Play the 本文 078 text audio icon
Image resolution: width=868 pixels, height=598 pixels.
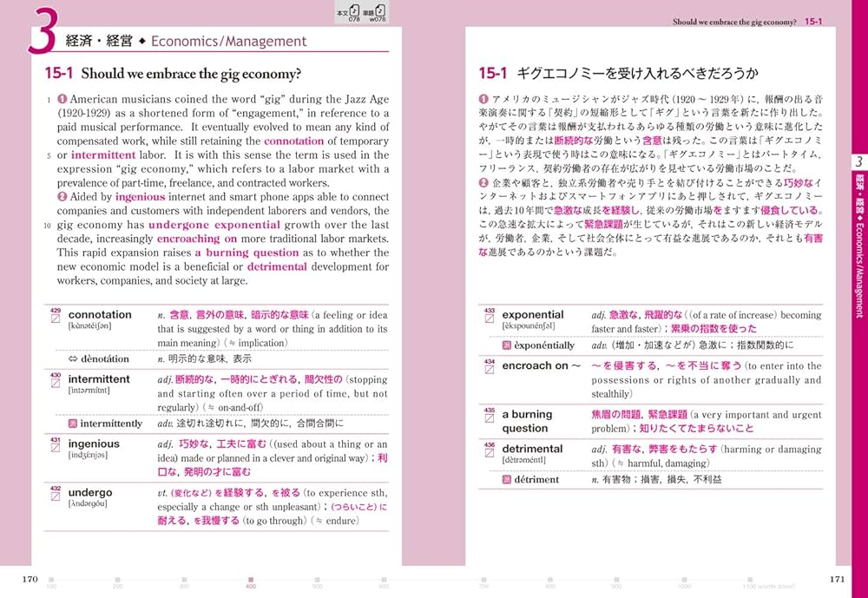[354, 10]
